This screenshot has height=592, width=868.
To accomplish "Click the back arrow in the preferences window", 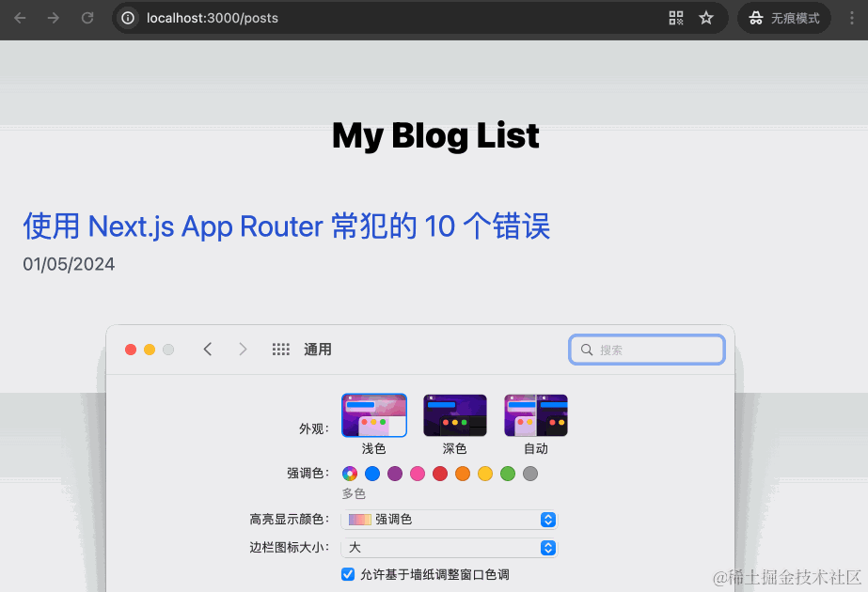I will (x=208, y=349).
